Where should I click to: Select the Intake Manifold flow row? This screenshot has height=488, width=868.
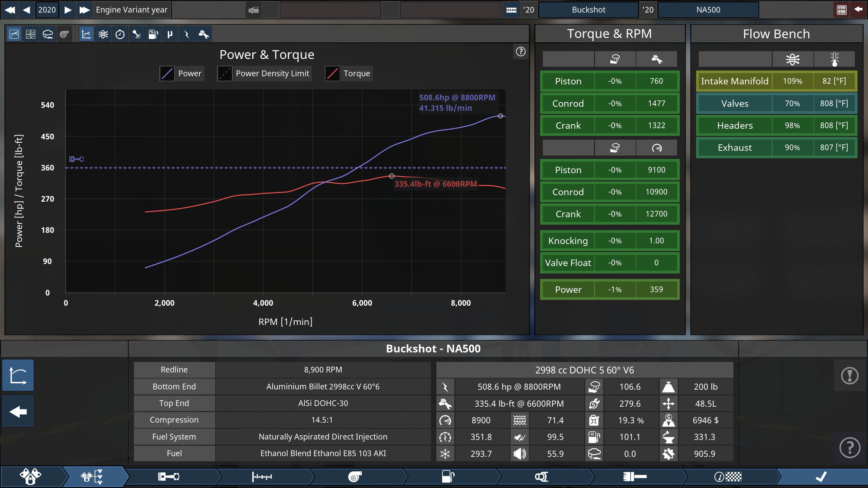[776, 81]
